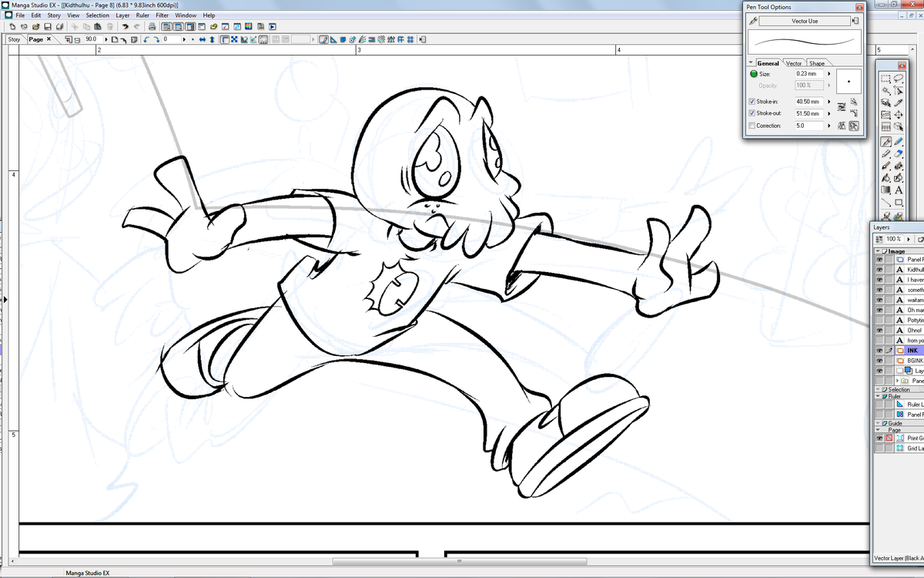924x578 pixels.
Task: Open the Filter menu
Action: [x=162, y=15]
